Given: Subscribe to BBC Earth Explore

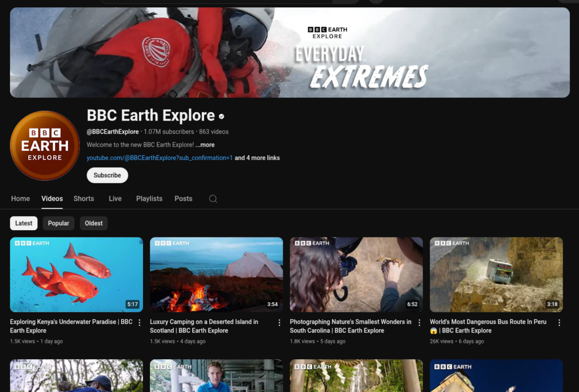Looking at the screenshot, I should [x=107, y=175].
